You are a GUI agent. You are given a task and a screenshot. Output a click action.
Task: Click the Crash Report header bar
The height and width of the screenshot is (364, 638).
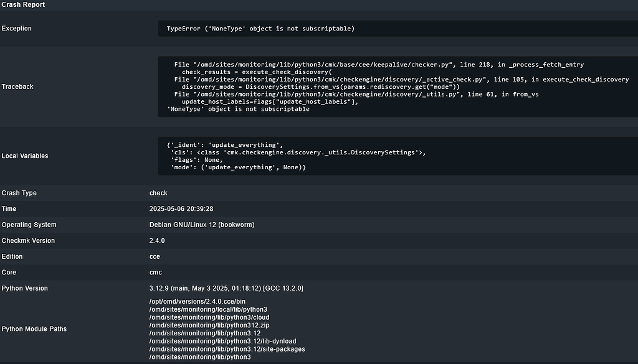pos(23,4)
